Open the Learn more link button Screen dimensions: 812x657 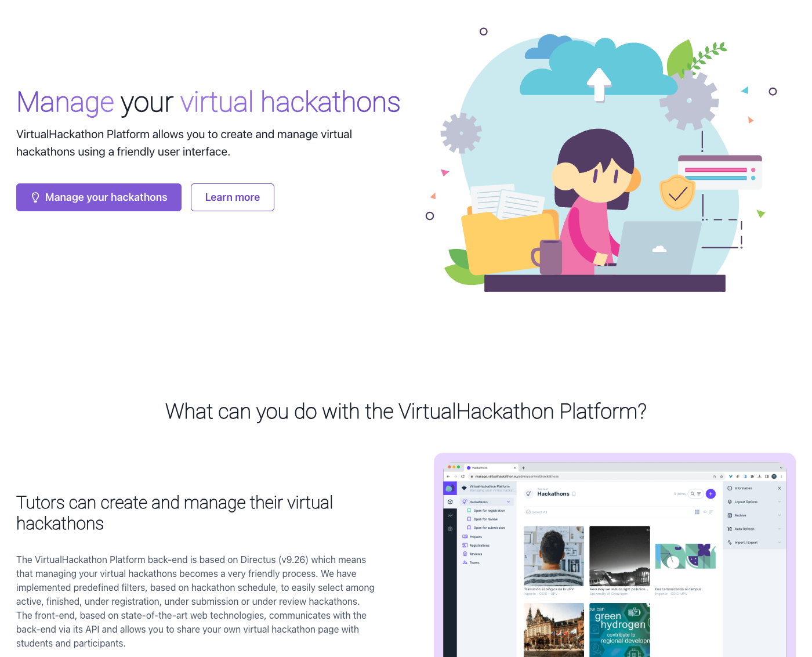(x=233, y=197)
